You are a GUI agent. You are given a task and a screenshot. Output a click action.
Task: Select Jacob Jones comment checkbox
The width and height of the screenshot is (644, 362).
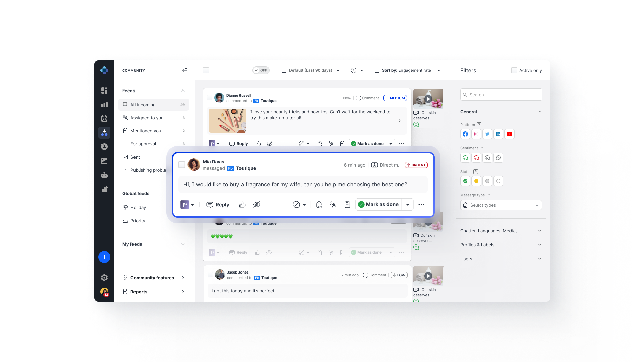pos(210,275)
